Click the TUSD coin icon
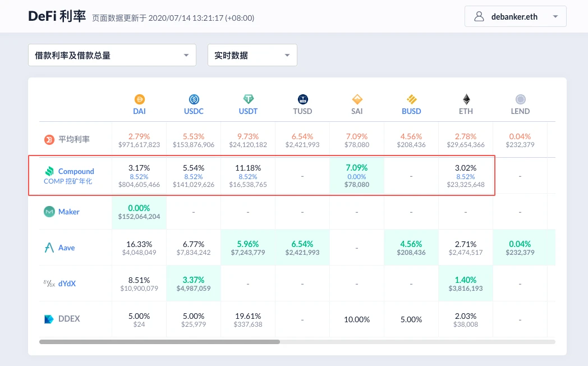 point(303,99)
